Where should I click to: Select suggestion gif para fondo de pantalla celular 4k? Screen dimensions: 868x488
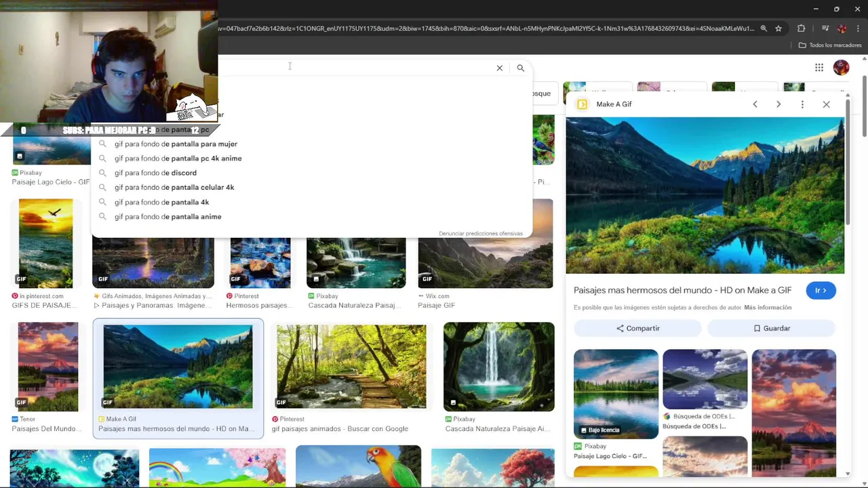tap(174, 187)
